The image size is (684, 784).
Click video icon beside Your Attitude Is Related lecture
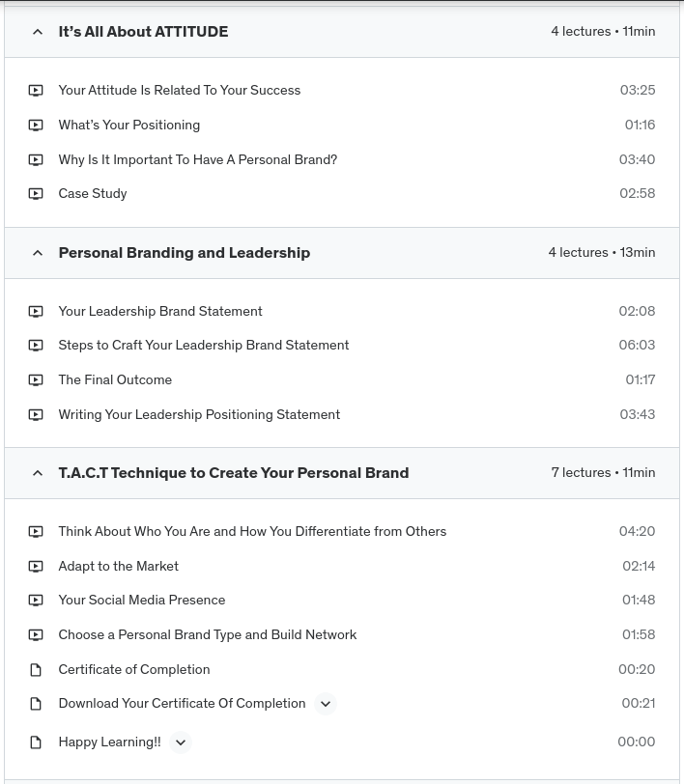[36, 91]
